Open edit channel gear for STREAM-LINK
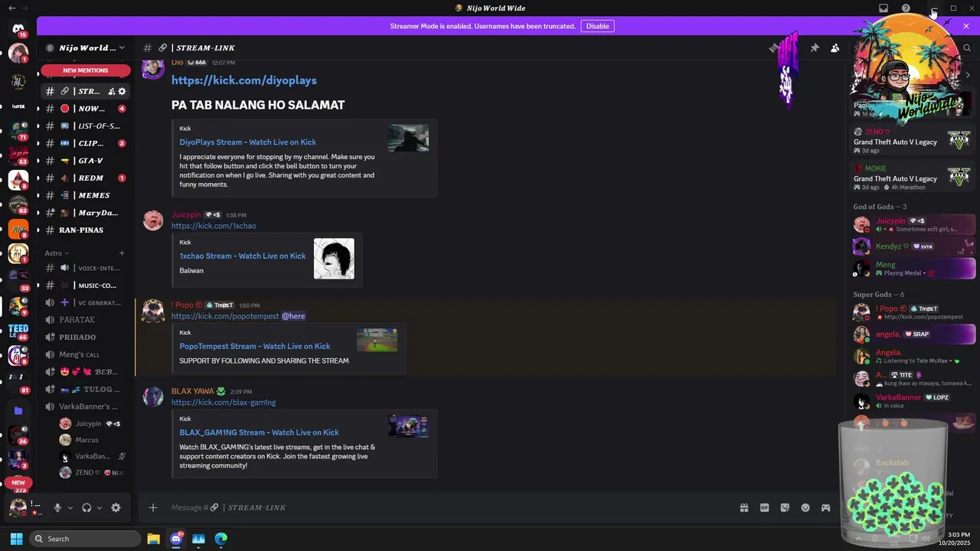Viewport: 980px width, 551px height. coord(122,91)
